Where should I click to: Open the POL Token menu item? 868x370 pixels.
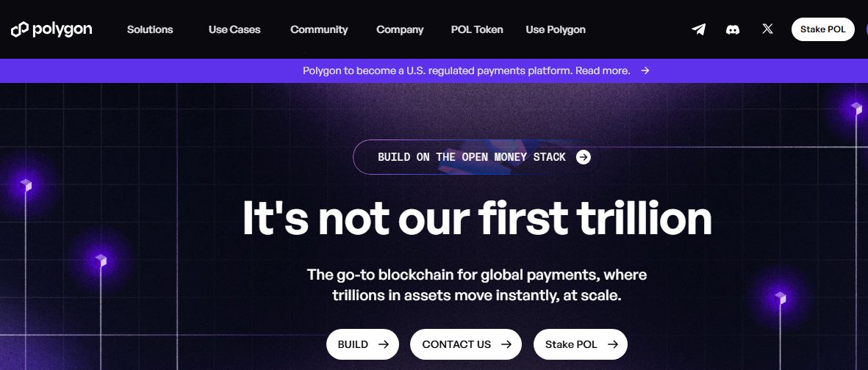477,29
